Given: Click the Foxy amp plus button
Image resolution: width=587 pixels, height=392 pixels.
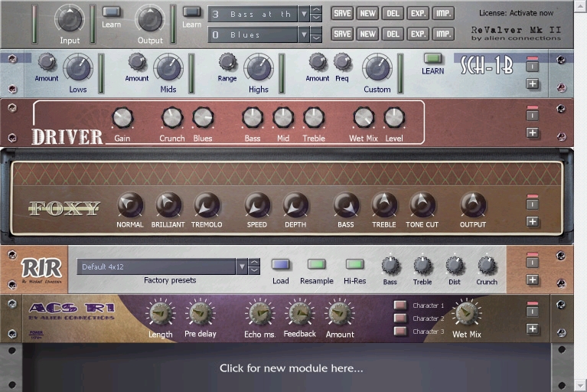Looking at the screenshot, I should 533,221.
